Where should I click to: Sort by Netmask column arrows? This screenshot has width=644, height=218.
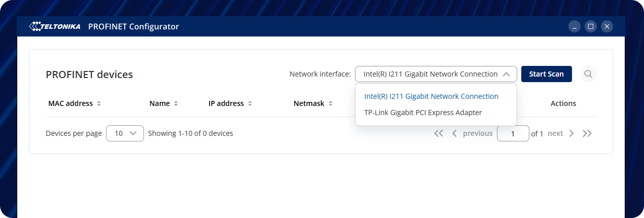(330, 103)
